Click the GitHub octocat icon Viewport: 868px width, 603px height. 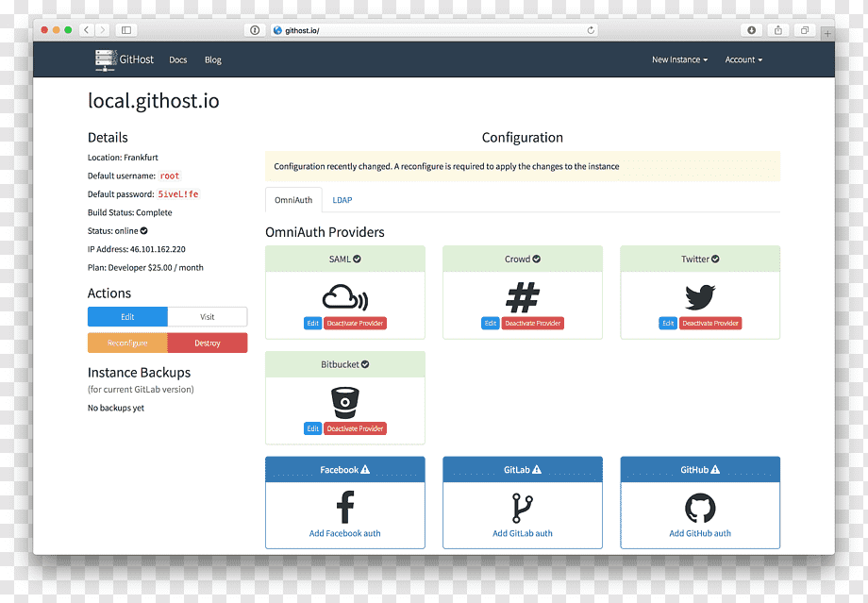point(700,508)
